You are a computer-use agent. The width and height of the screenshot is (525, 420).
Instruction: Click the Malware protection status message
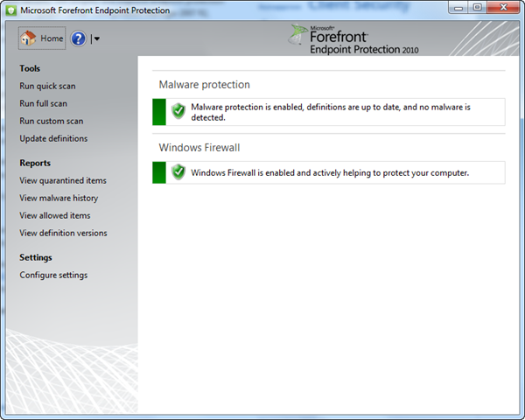coord(331,111)
